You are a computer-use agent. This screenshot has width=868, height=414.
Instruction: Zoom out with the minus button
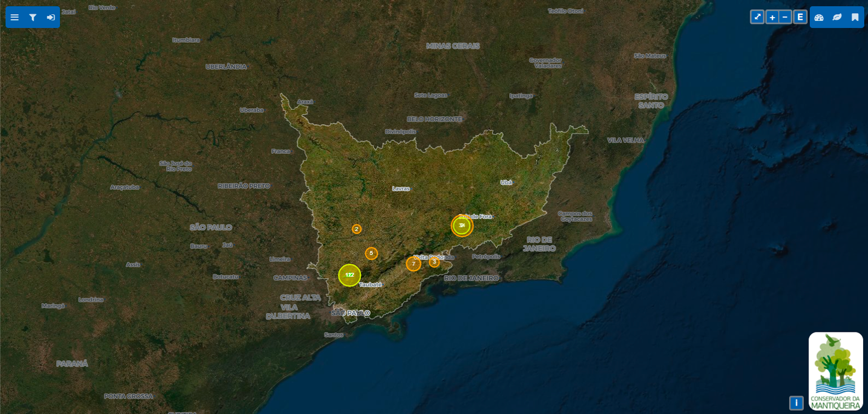(785, 17)
